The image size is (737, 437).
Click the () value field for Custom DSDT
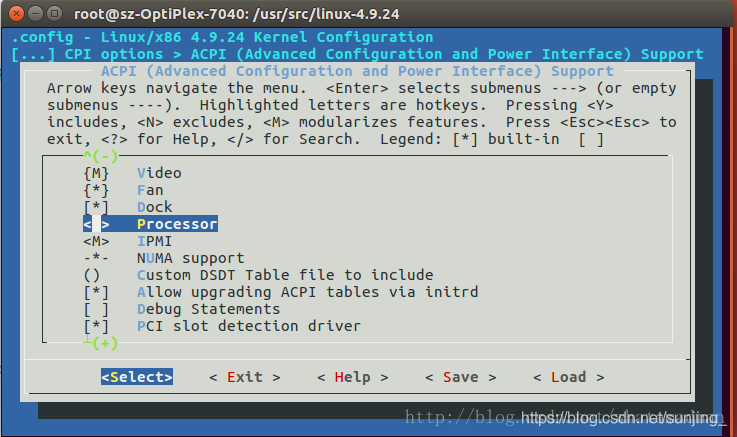(92, 275)
